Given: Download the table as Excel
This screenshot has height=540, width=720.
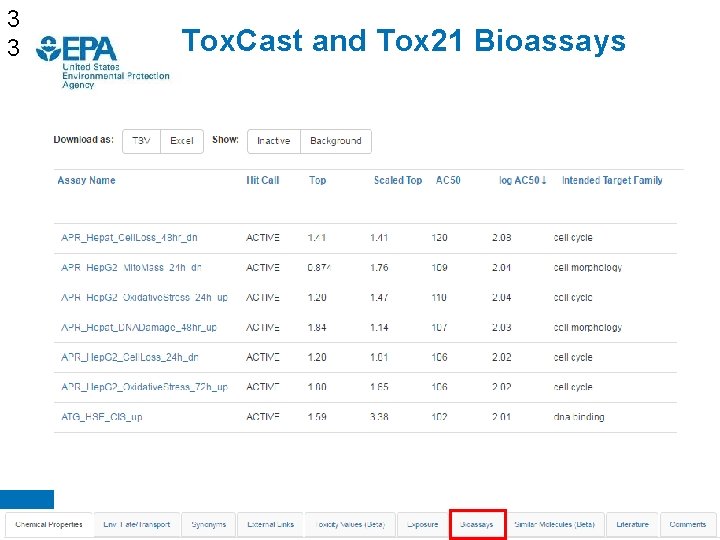Looking at the screenshot, I should (182, 141).
